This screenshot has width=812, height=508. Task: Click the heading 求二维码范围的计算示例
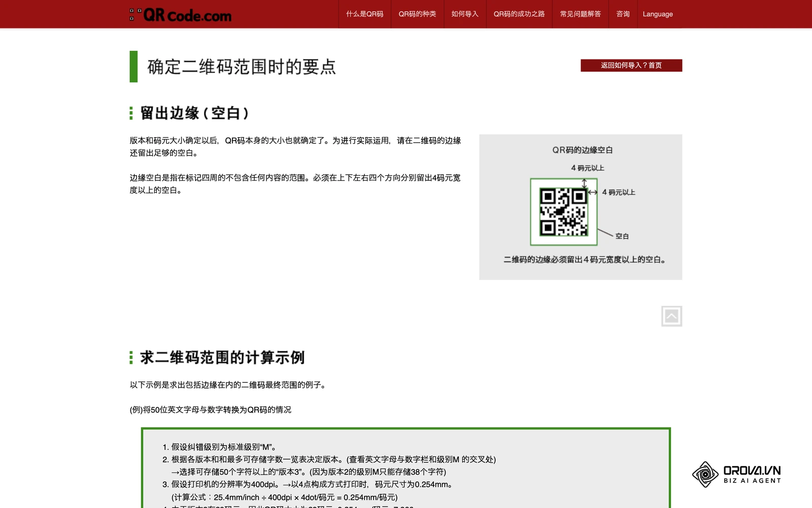point(222,358)
